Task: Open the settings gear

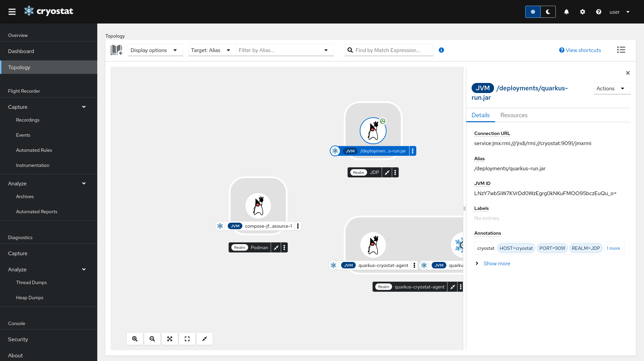Action: pos(582,12)
